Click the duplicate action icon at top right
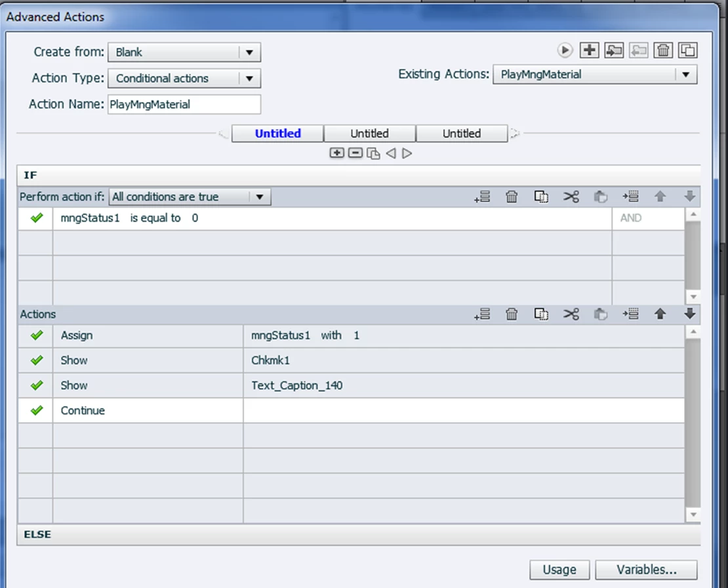 click(x=687, y=50)
